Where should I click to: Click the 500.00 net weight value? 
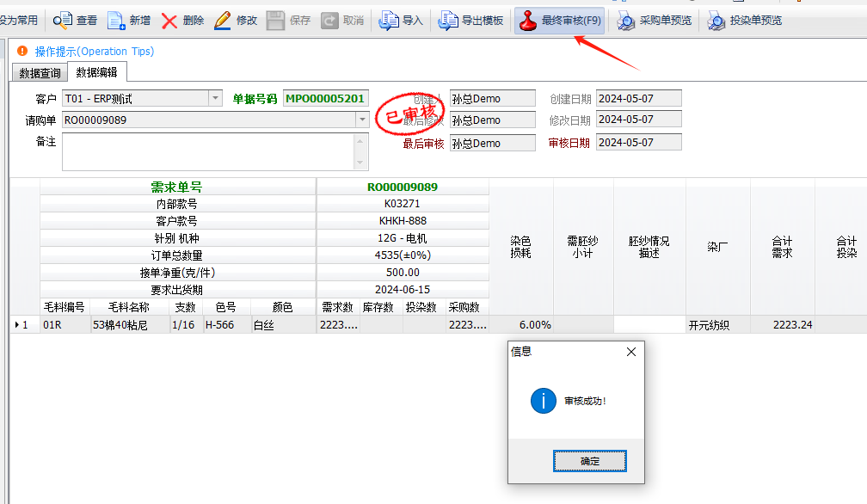tap(403, 273)
